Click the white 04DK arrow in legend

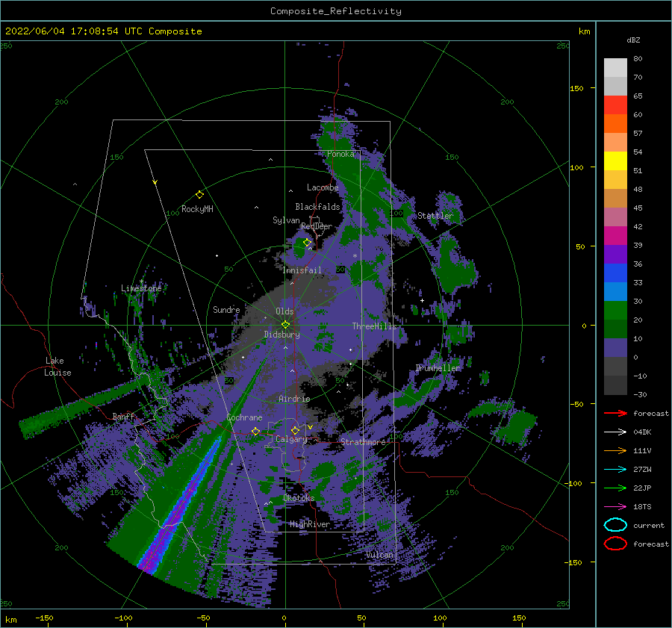[615, 432]
